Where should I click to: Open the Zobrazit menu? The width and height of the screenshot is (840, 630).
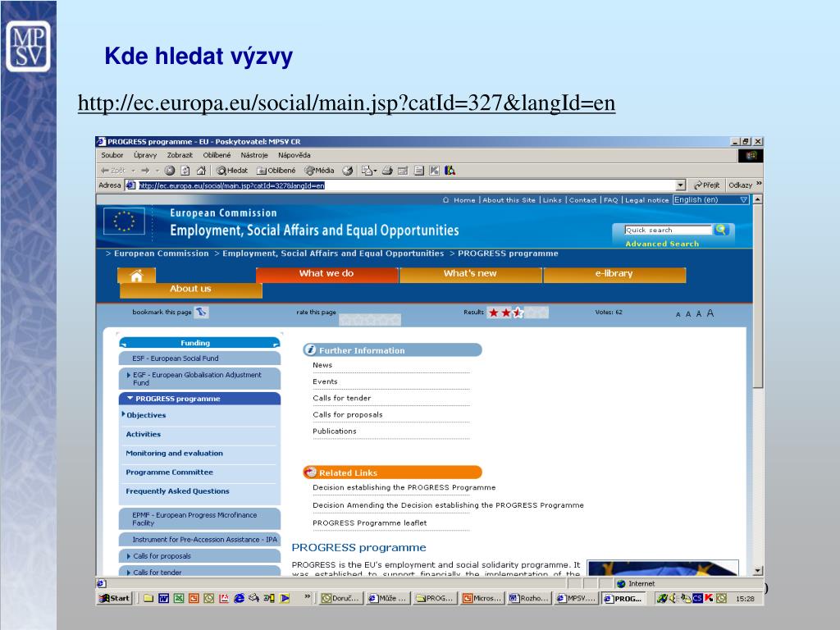click(x=180, y=155)
